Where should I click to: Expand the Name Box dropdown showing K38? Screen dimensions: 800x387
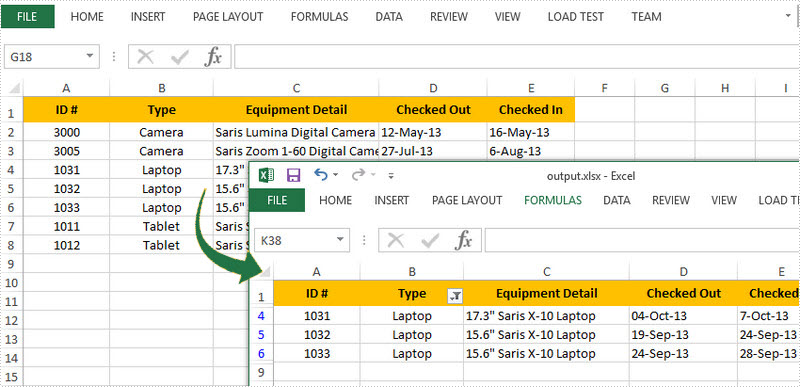point(340,240)
